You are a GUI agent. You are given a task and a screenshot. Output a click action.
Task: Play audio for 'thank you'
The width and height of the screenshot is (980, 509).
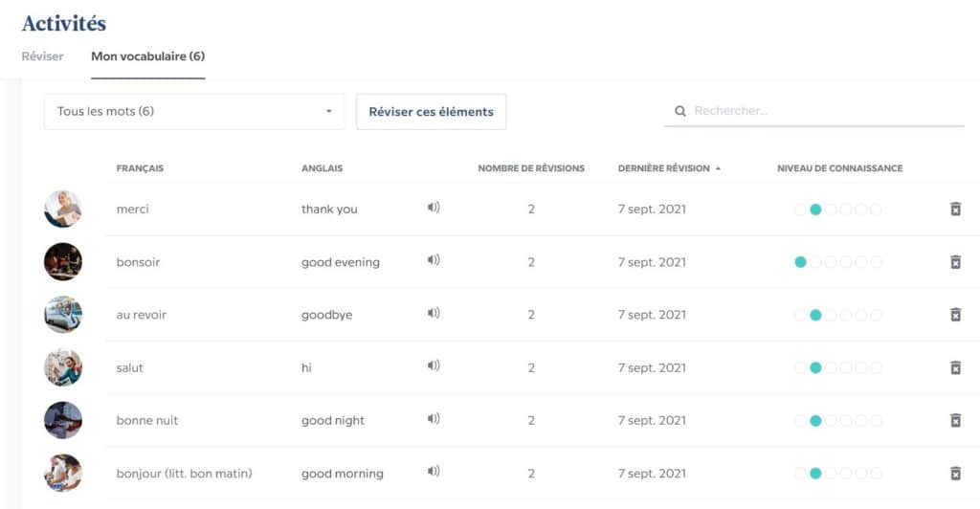[x=434, y=208]
